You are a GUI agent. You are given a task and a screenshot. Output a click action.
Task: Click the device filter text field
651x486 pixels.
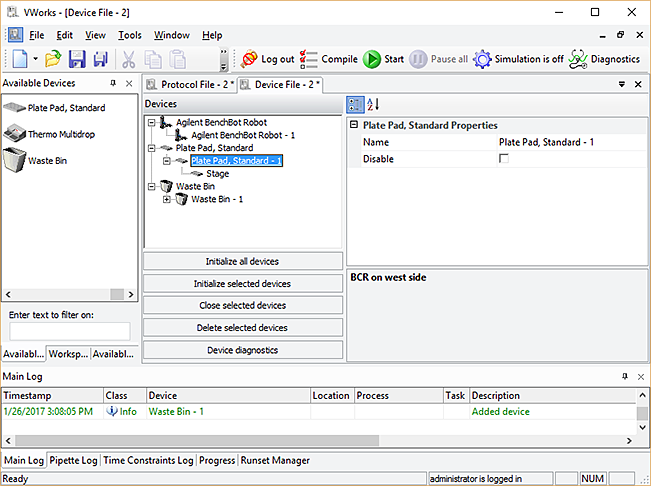(70, 331)
